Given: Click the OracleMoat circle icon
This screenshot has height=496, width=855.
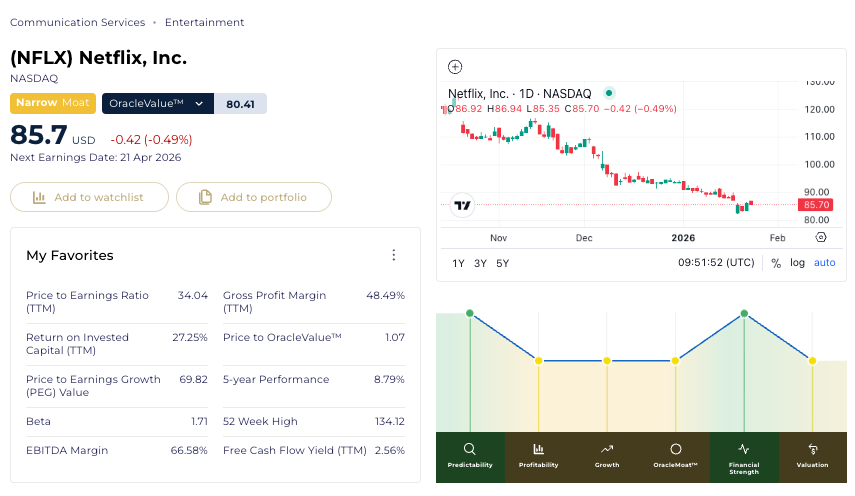Looking at the screenshot, I should pyautogui.click(x=675, y=449).
